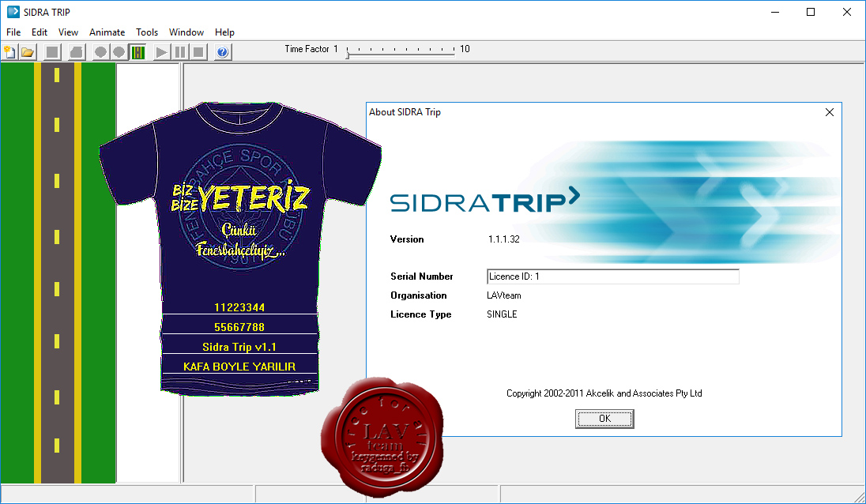Screen dimensions: 866x504
Task: Click the grey circle button next to the octagon icon
Action: pos(100,52)
